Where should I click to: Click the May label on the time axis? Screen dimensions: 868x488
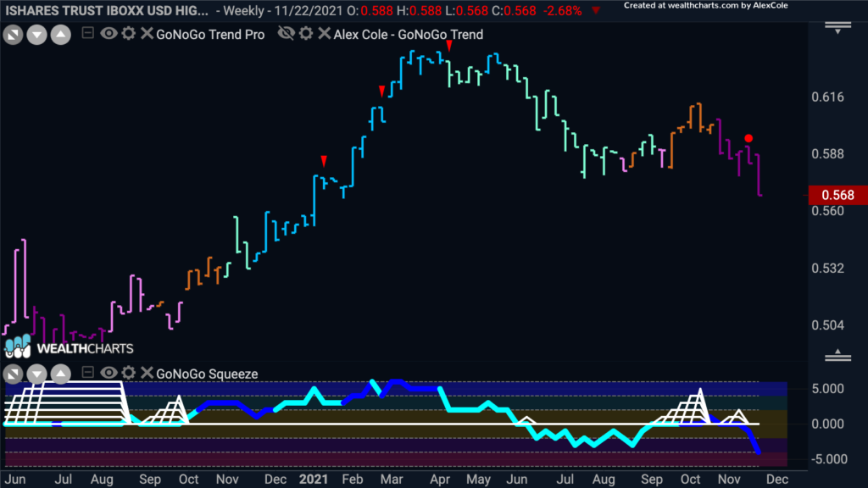point(478,480)
